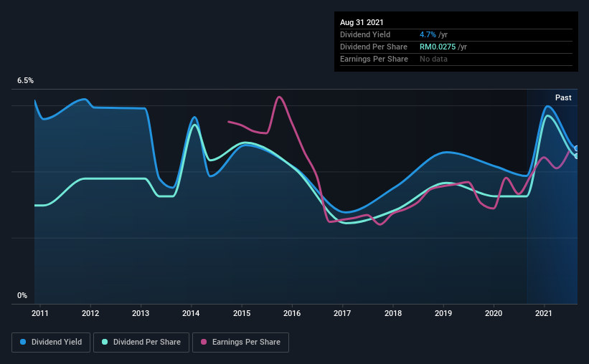Click the RM0.0275 Dividend Per Share value
This screenshot has height=364, width=589.
438,47
